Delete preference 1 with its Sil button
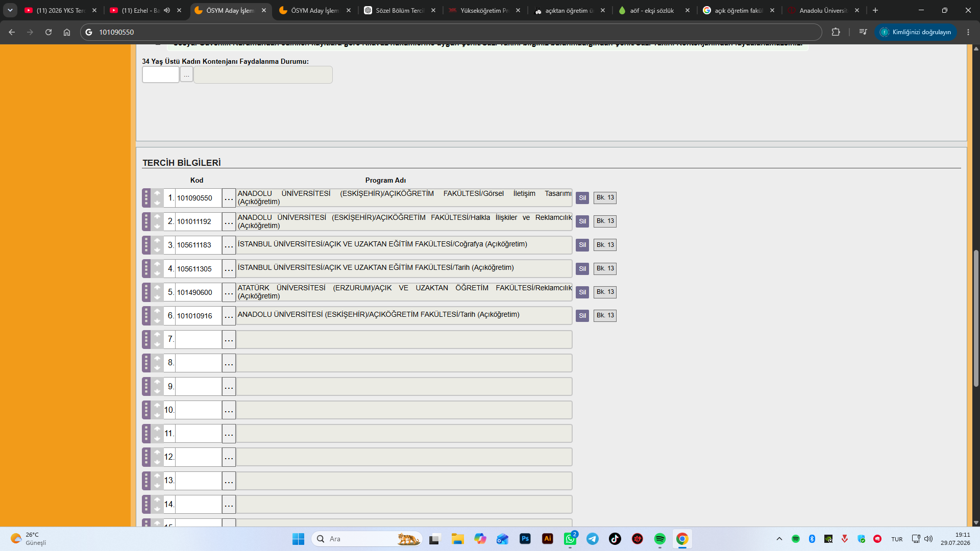The height and width of the screenshot is (551, 980). pyautogui.click(x=582, y=198)
